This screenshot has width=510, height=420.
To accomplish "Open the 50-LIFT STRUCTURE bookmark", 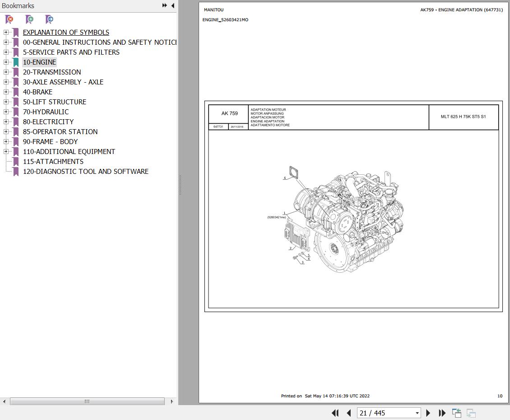I will (x=55, y=102).
